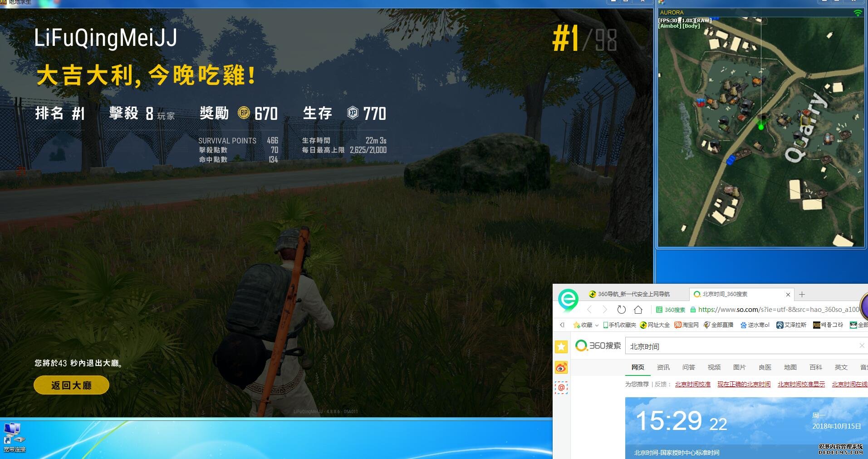Select the 资讯 search tab
Image resolution: width=868 pixels, height=459 pixels.
663,367
